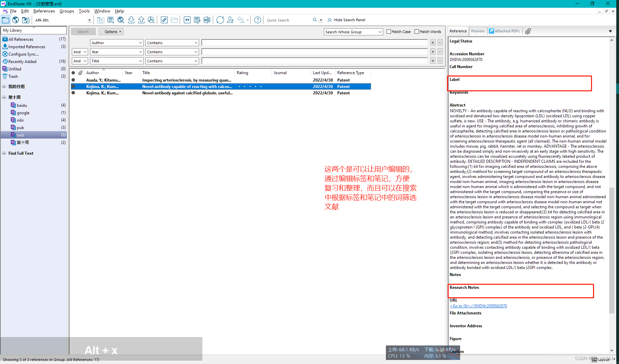The width and height of the screenshot is (619, 364).
Task: Click Trash bin icon in library panel
Action: pyautogui.click(x=5, y=77)
